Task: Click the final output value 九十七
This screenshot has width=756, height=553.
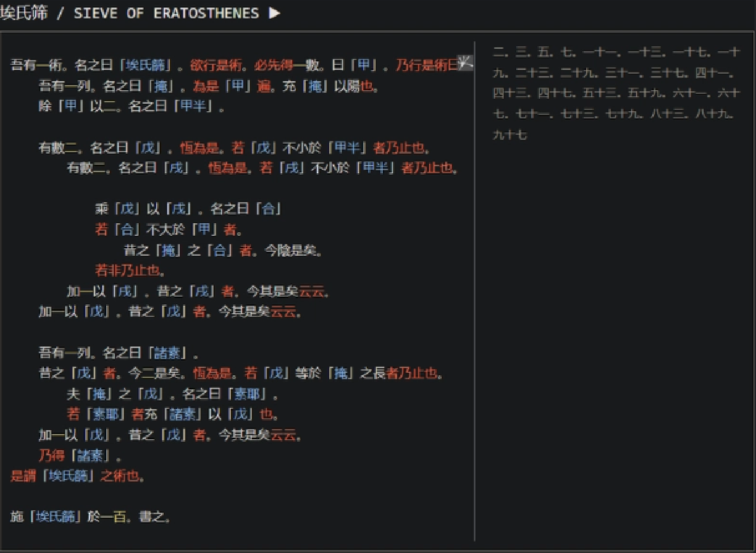Action: coord(510,135)
